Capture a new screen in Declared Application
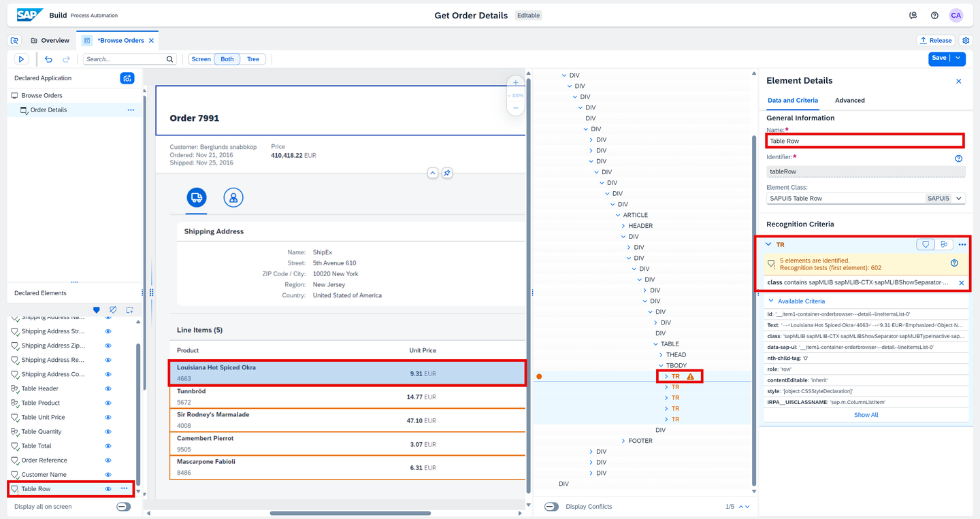 pyautogui.click(x=127, y=78)
